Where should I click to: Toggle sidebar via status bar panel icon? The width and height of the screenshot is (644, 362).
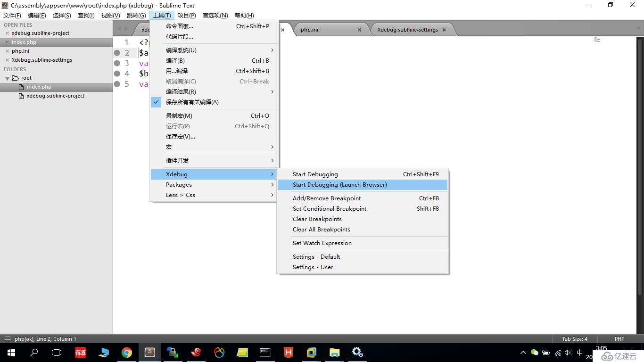coord(7,338)
